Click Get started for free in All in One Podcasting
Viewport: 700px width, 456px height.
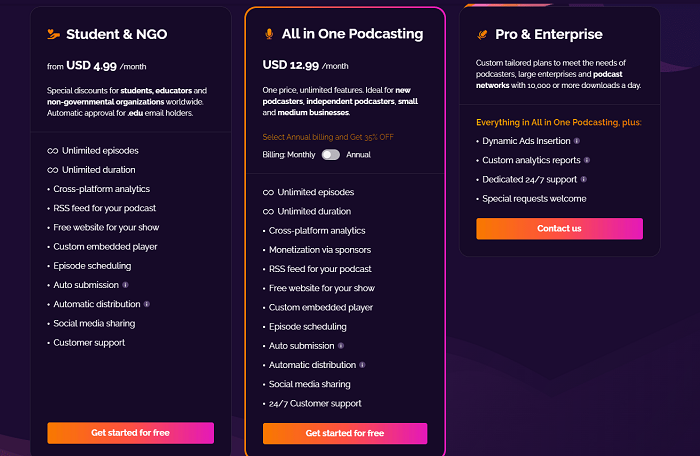[345, 433]
